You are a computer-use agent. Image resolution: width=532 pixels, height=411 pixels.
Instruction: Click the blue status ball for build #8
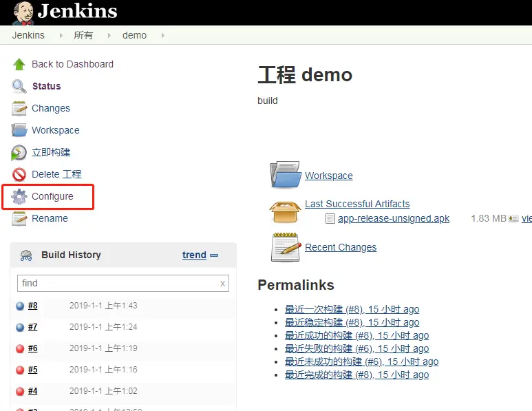(20, 306)
